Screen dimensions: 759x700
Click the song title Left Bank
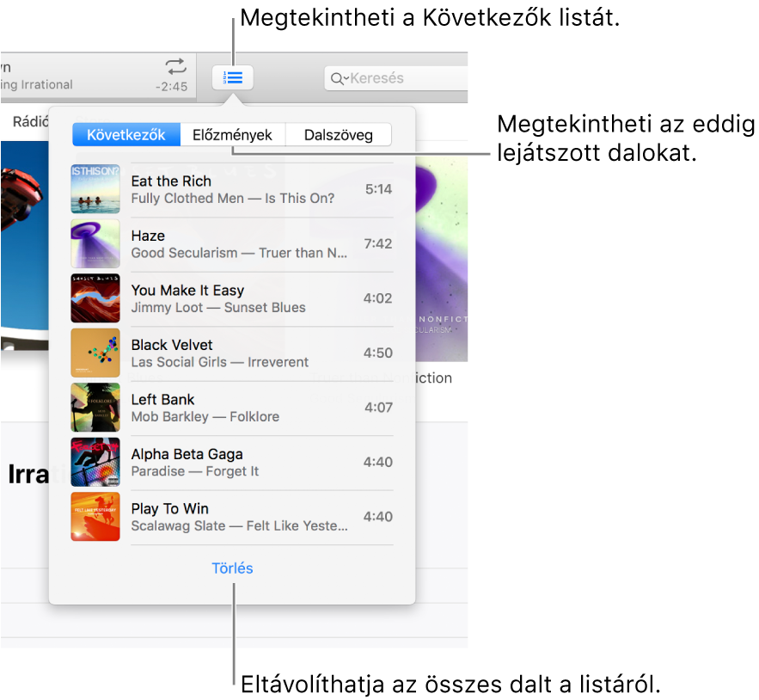[162, 400]
